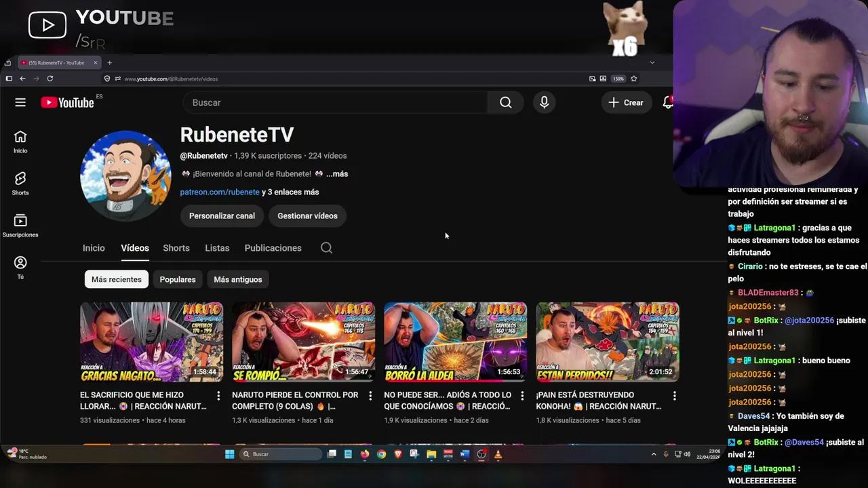
Task: Click the Crear button
Action: [x=626, y=102]
